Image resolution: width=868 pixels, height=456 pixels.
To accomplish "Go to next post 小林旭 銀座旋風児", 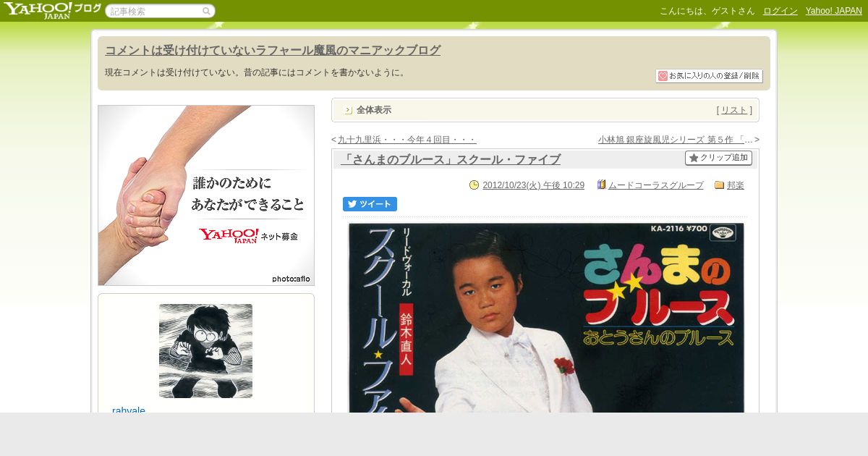I will click(x=676, y=140).
